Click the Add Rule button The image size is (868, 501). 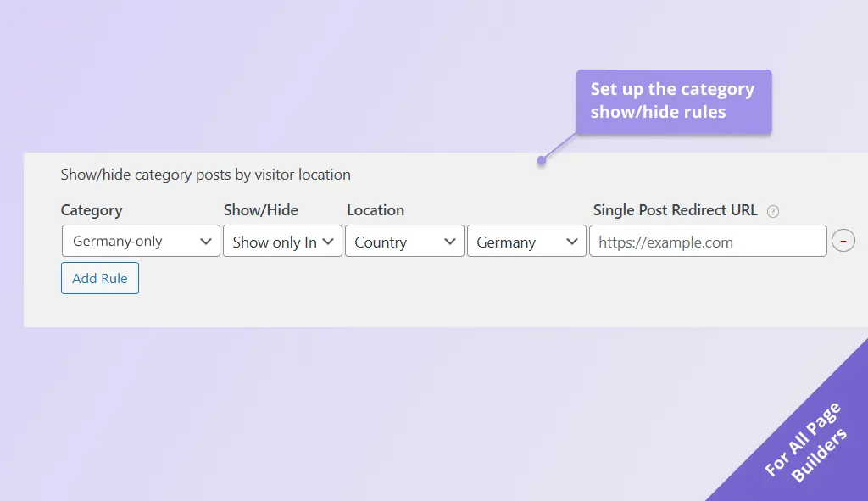[99, 277]
